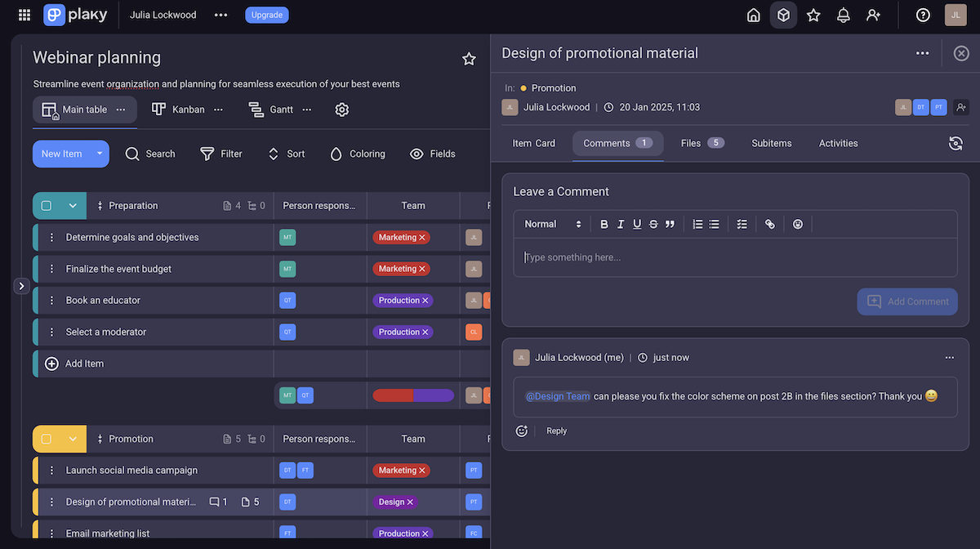This screenshot has width=980, height=549.
Task: Favorite Webinar planning with the star
Action: pyautogui.click(x=469, y=58)
